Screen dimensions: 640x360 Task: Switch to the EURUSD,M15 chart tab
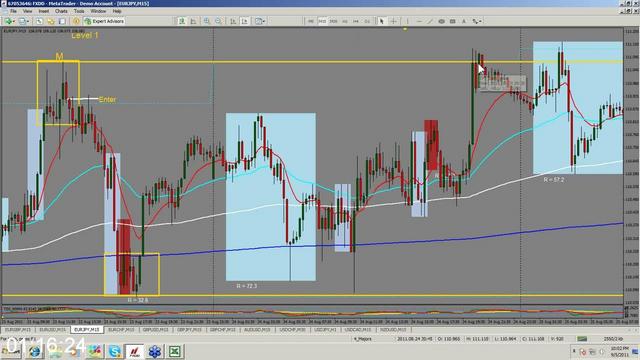pyautogui.click(x=52, y=329)
